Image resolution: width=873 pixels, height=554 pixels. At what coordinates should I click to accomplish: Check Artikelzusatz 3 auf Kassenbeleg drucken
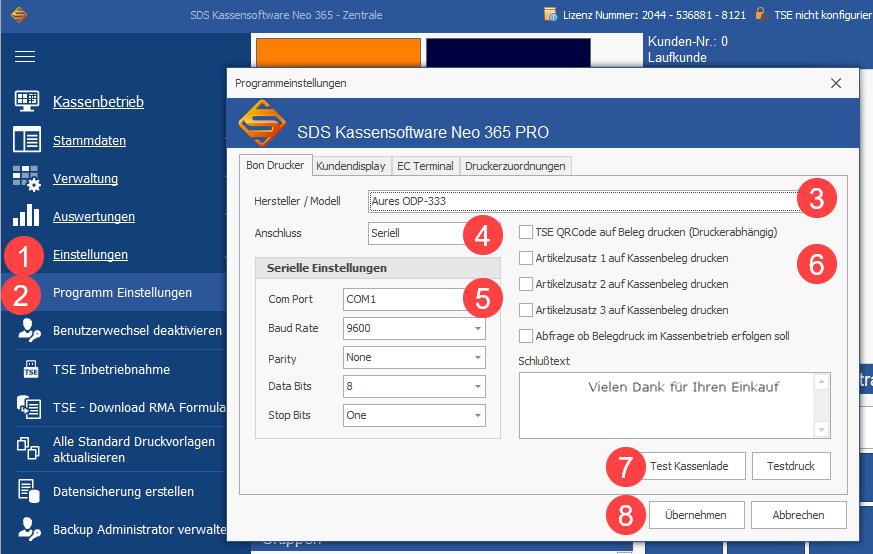pyautogui.click(x=526, y=310)
